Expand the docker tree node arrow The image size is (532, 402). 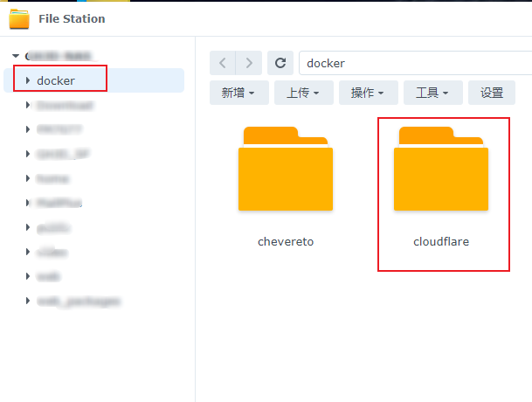click(x=28, y=80)
